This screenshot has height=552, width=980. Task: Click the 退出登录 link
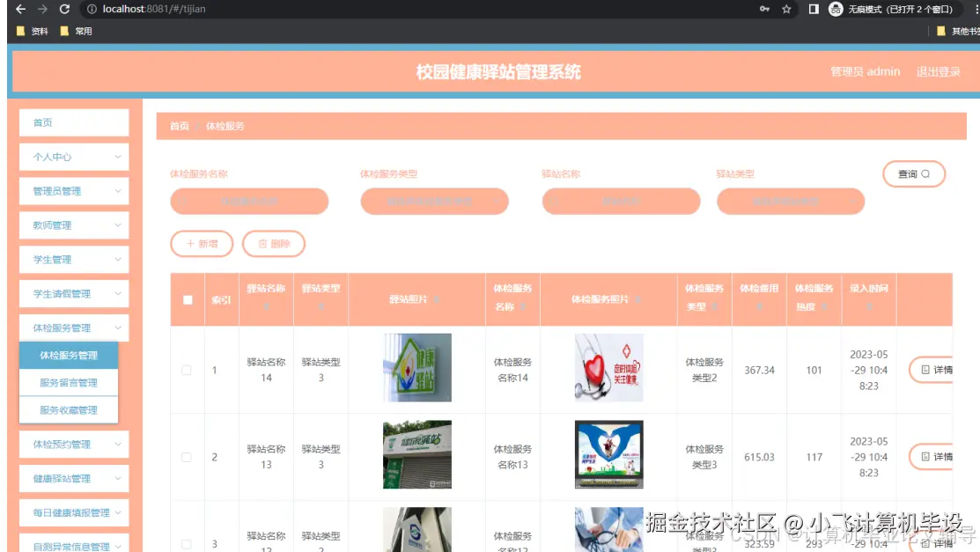(x=939, y=71)
